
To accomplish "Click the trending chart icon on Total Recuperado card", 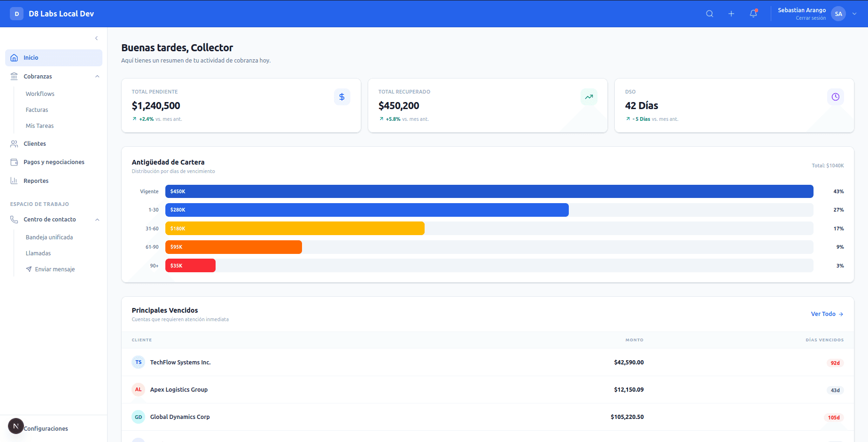I will click(589, 97).
